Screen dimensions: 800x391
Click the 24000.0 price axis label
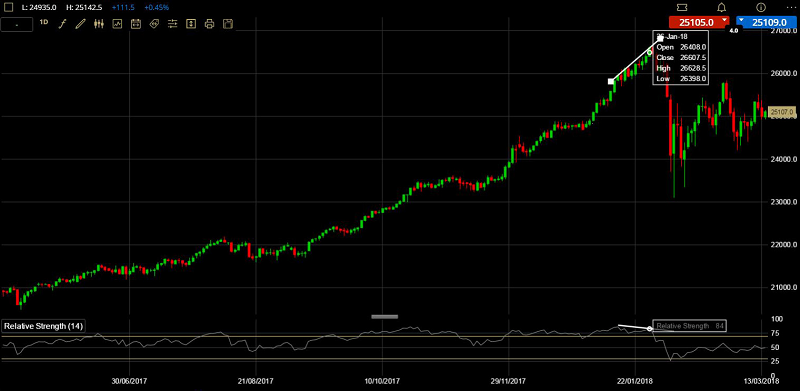pos(784,159)
